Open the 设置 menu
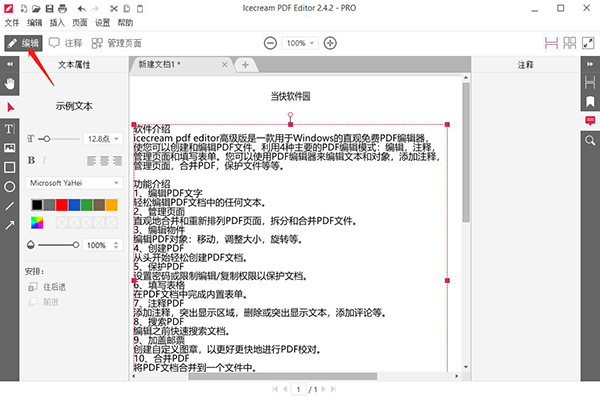This screenshot has width=600, height=397. 103,23
